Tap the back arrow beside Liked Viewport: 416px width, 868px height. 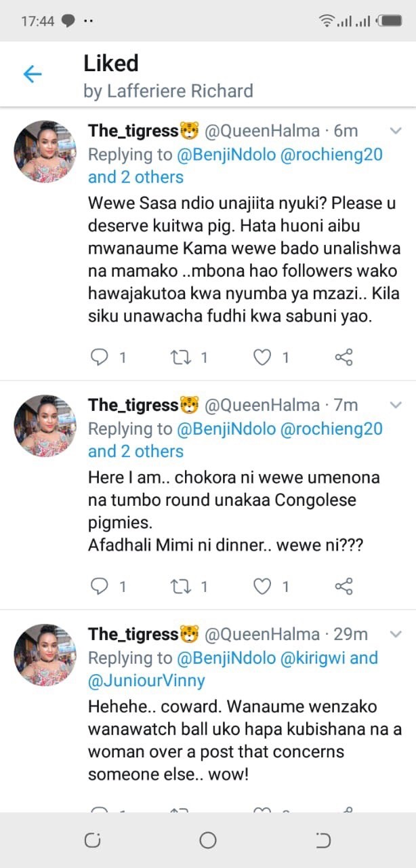click(x=33, y=75)
